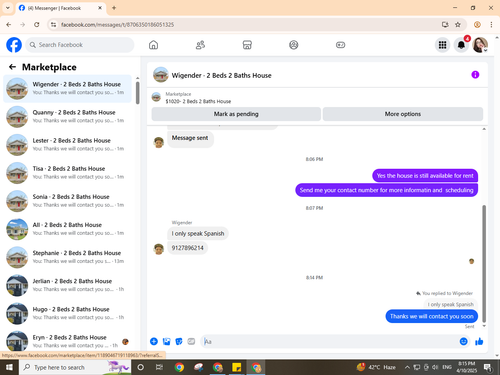
Task: Select 'I only speak Spanish' received message
Action: click(x=198, y=233)
